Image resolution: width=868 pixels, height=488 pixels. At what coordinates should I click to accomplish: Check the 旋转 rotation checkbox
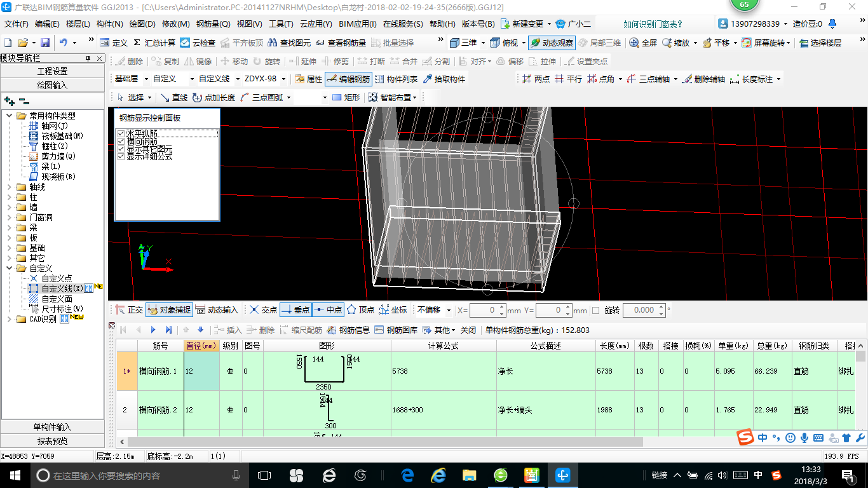click(595, 310)
